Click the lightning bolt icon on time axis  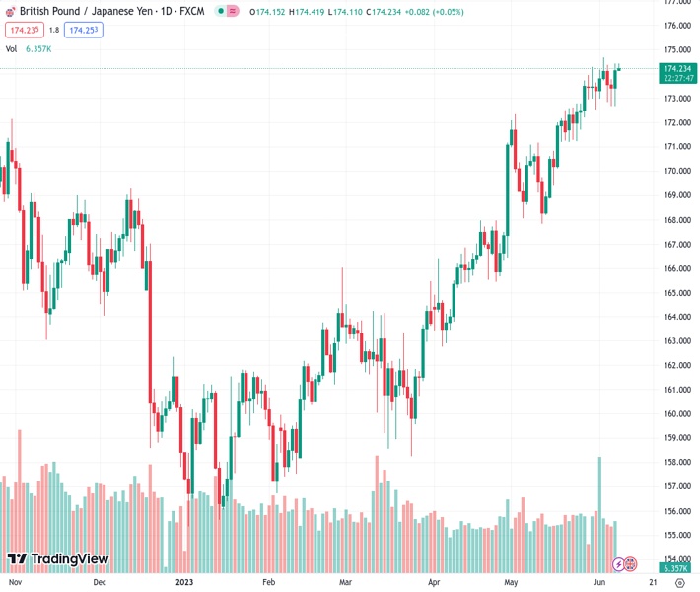(x=619, y=563)
